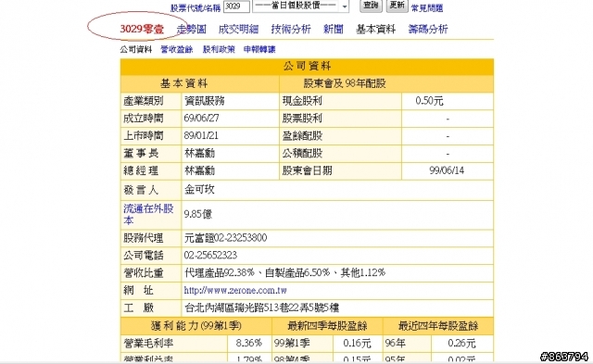The image size is (593, 364).
Task: Open the http://www.zerone.com.tw website link
Action: pyautogui.click(x=235, y=290)
